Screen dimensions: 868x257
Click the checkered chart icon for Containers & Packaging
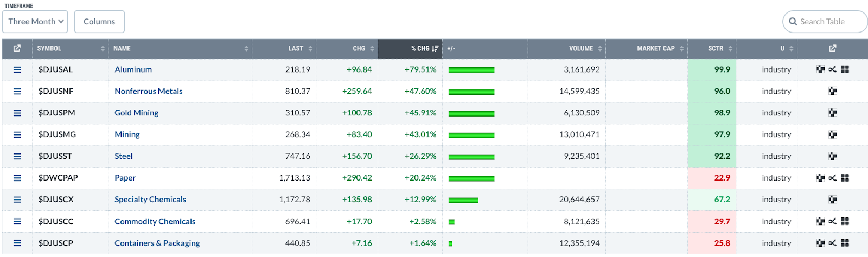pyautogui.click(x=820, y=243)
